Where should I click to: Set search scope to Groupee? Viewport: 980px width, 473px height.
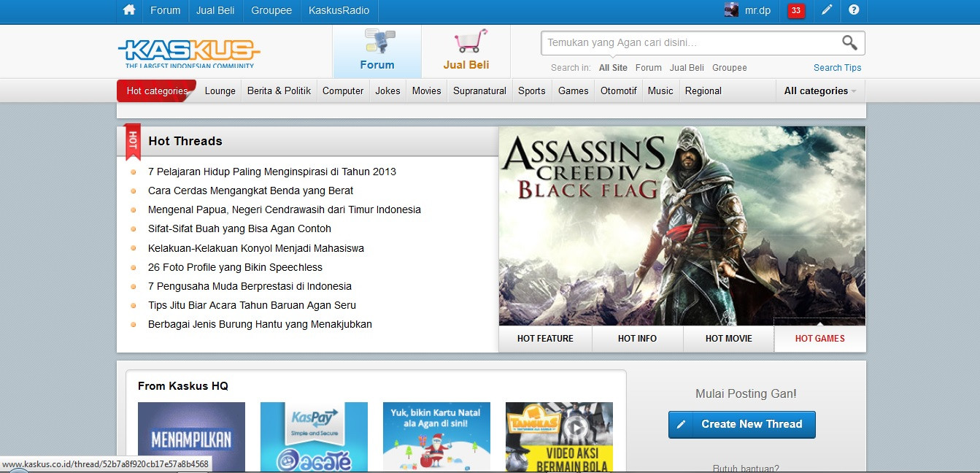[x=729, y=68]
